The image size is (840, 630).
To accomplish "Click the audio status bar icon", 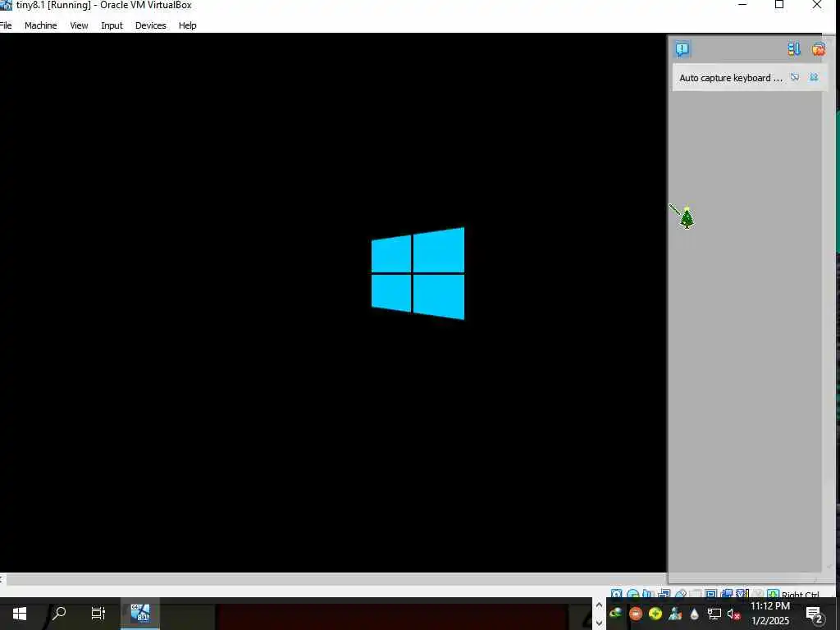I will click(x=648, y=594).
